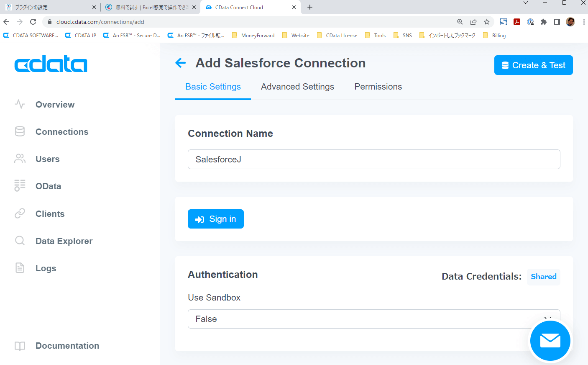
Task: Toggle the Shared data credentials badge
Action: coord(543,277)
